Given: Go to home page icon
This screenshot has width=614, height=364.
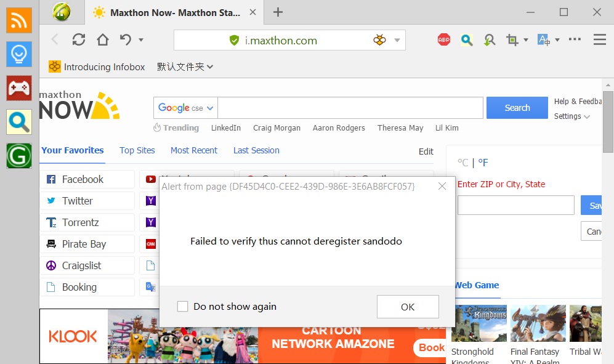Looking at the screenshot, I should click(x=103, y=39).
